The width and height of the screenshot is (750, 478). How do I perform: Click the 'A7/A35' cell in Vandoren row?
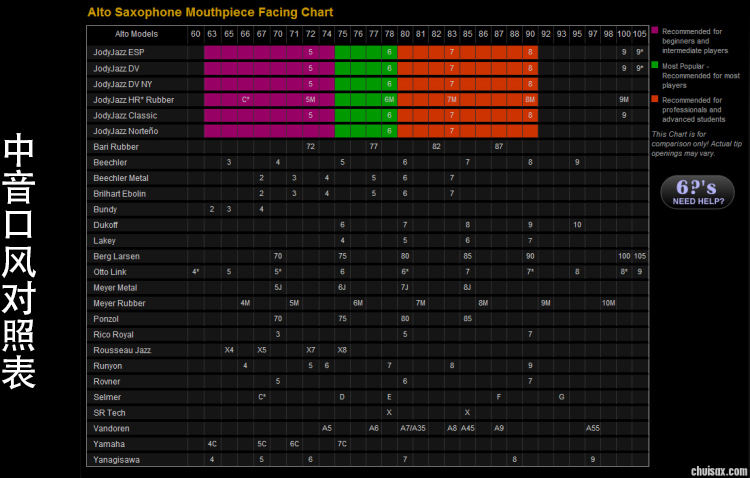tap(413, 428)
